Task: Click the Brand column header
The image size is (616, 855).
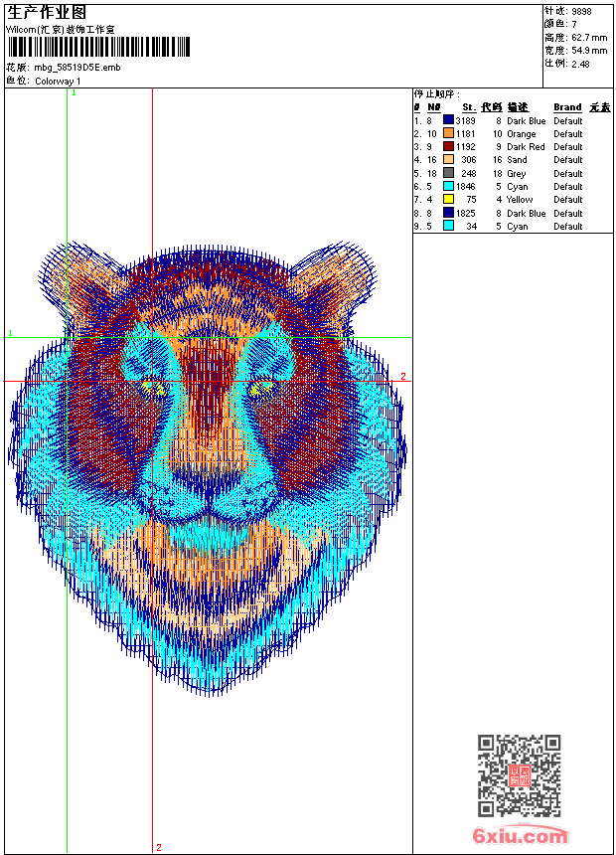Action: 567,107
